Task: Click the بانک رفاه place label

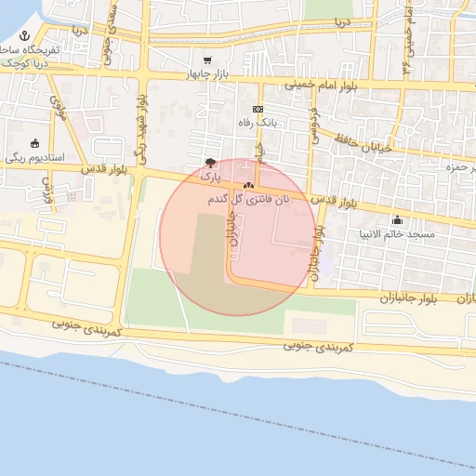Action: 258,123
